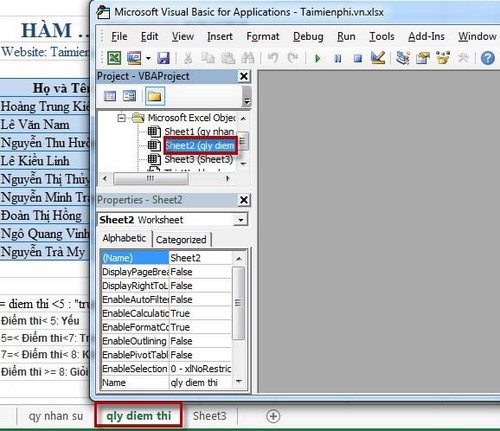Viewport: 500px width, 431px height.
Task: Select the (Name) property row
Action: click(166, 258)
